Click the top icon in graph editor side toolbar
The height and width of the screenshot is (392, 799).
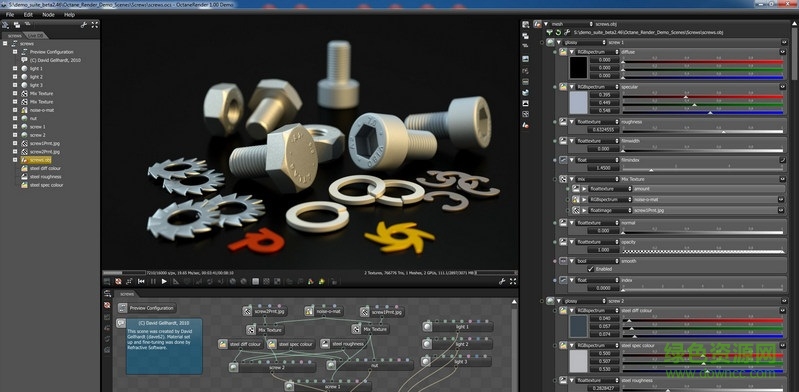(107, 294)
